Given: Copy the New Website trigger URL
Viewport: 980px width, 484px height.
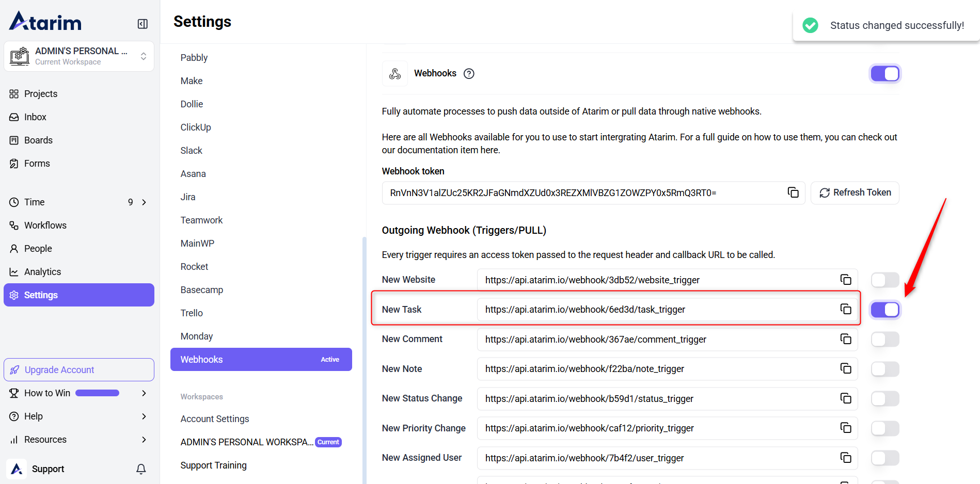Looking at the screenshot, I should (x=845, y=280).
